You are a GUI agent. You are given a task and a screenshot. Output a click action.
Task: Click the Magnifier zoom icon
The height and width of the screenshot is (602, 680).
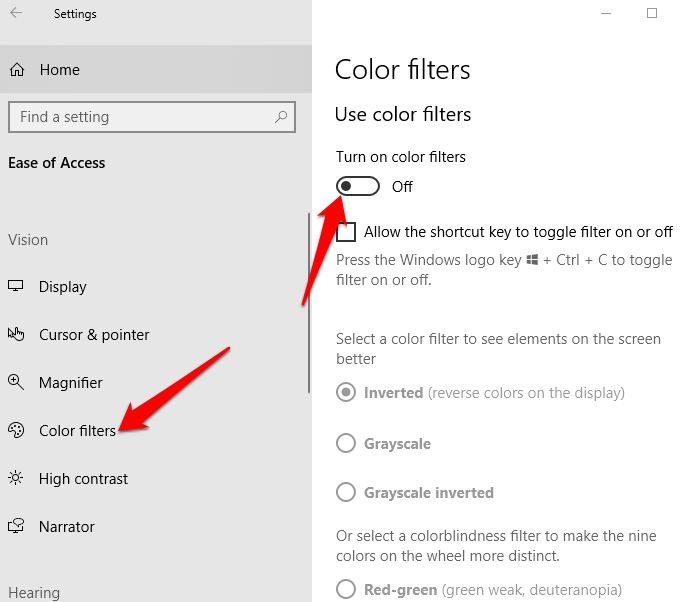[16, 382]
